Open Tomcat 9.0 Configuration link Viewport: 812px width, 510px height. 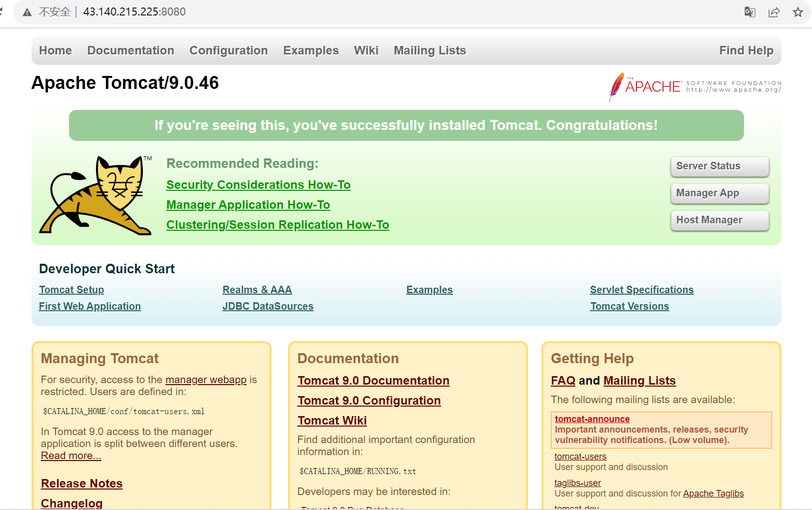(369, 401)
